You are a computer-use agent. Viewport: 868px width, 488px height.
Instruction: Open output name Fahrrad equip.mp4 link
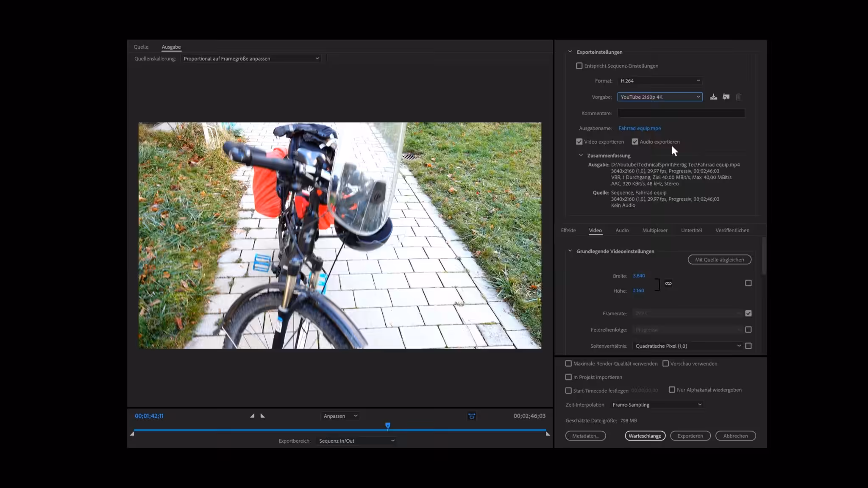click(x=640, y=128)
